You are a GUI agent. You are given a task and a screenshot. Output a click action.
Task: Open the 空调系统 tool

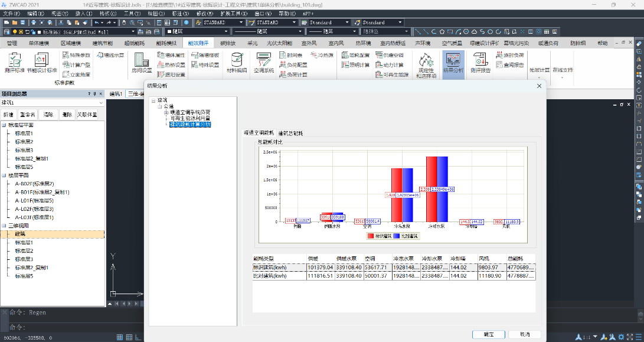(x=264, y=63)
